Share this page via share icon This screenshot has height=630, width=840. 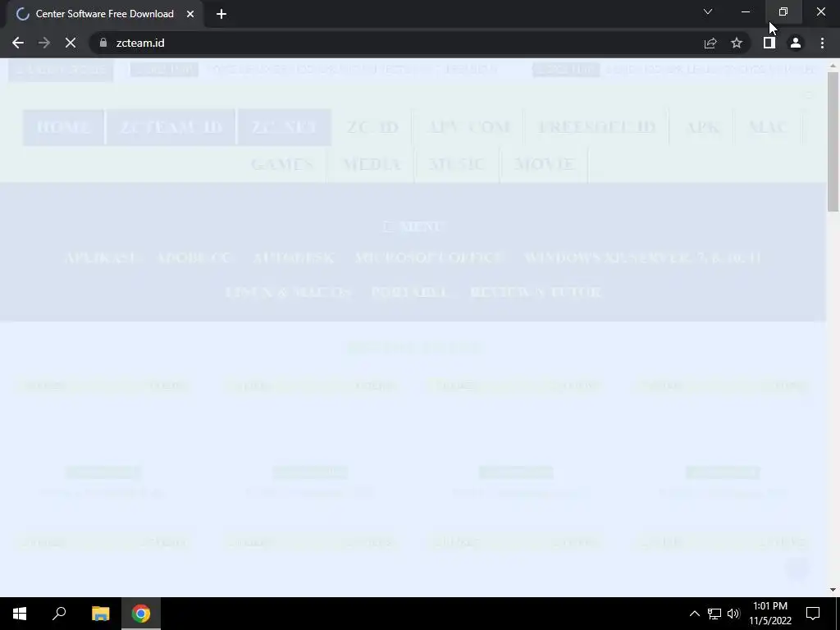(x=710, y=43)
